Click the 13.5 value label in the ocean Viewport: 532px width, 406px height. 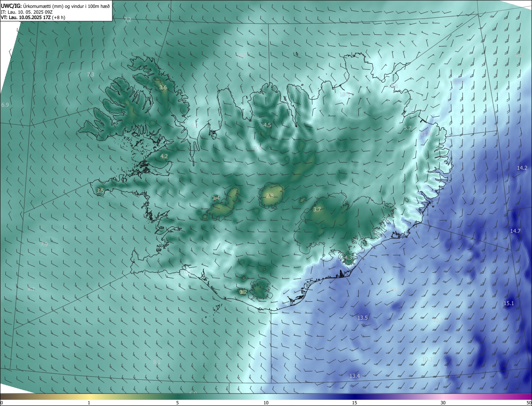coord(363,318)
